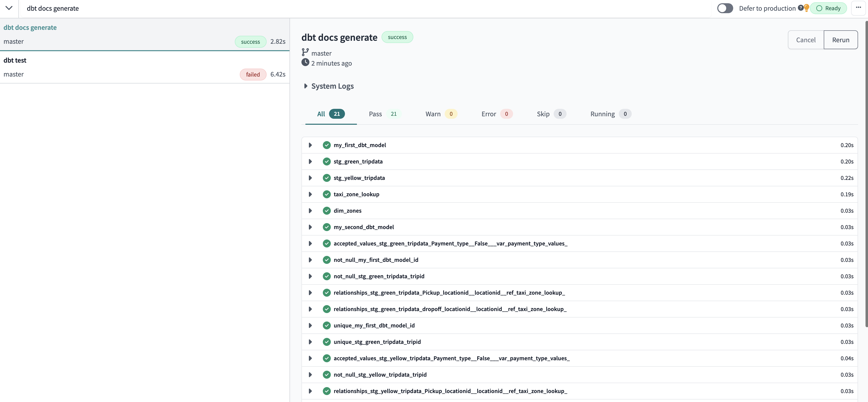Click the success check icon for stg_yellow_tripdata

327,178
